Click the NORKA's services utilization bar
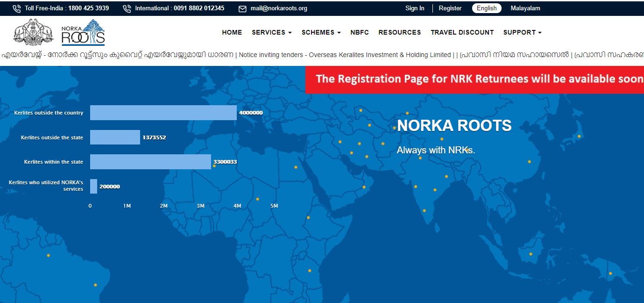Image resolution: width=644 pixels, height=303 pixels. (x=93, y=186)
